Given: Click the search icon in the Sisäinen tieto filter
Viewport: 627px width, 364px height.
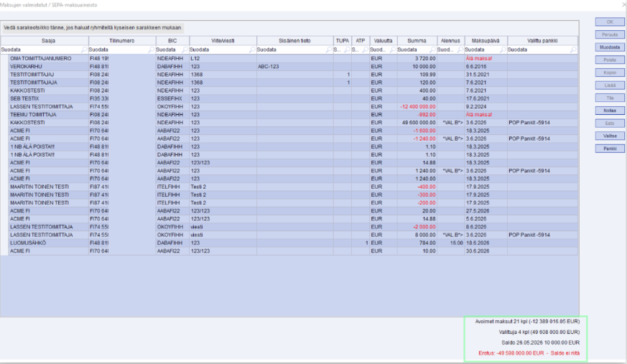Looking at the screenshot, I should pos(329,50).
